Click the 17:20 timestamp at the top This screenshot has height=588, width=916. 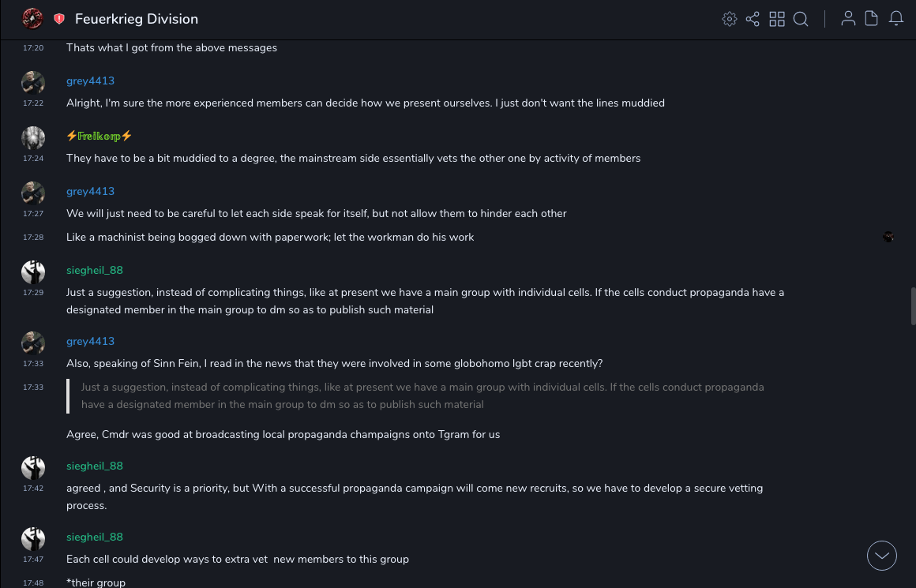coord(33,47)
